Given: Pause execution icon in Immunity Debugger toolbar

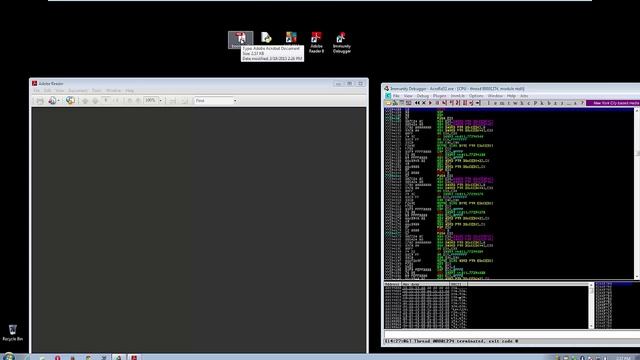Looking at the screenshot, I should click(x=437, y=103).
